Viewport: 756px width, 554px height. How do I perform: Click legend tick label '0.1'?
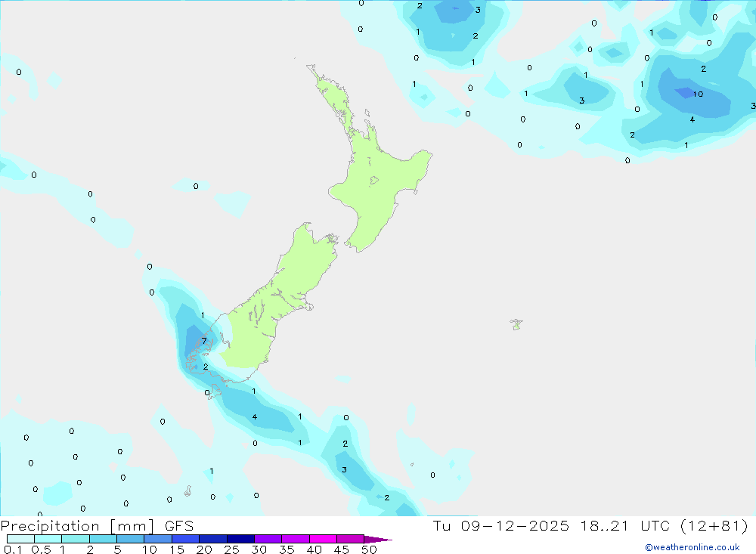point(13,549)
